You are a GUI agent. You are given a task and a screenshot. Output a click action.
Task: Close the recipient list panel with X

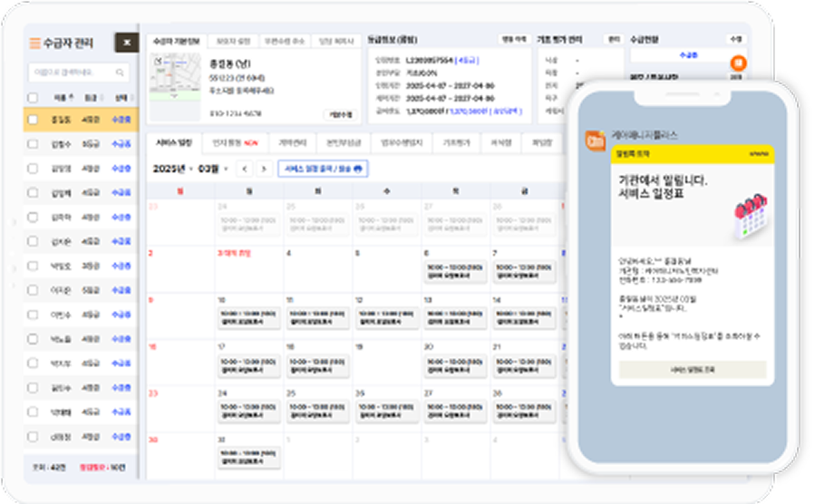coord(126,43)
